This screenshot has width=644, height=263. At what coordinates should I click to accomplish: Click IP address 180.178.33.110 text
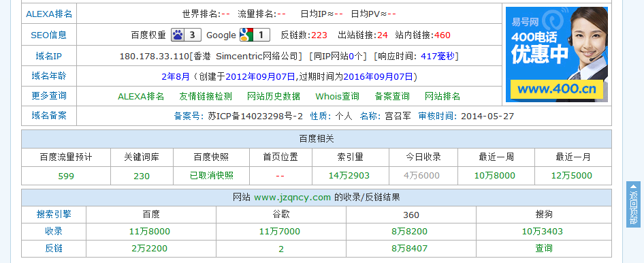pyautogui.click(x=154, y=57)
